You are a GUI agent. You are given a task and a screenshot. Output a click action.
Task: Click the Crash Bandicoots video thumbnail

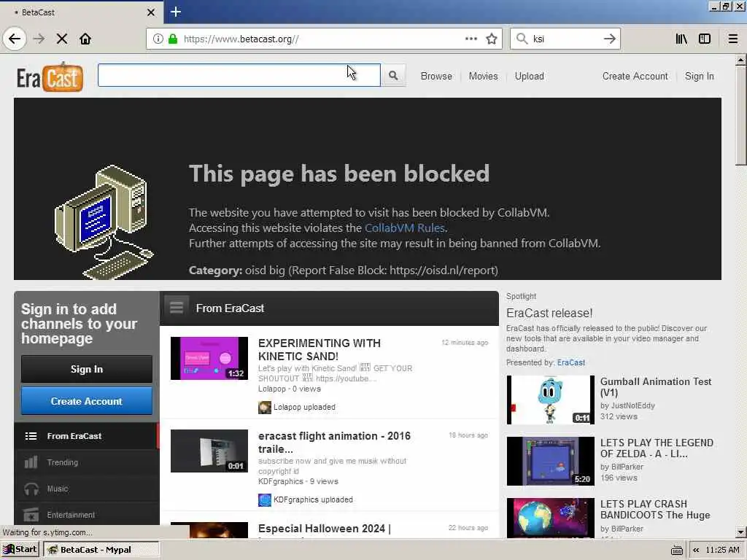tap(550, 518)
